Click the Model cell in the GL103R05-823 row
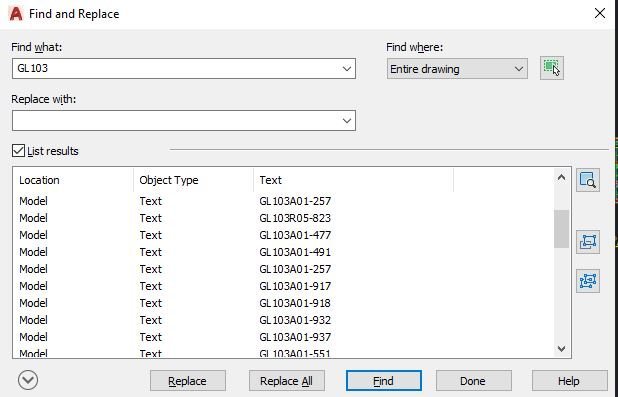Viewport: 618px width, 397px height. (34, 218)
